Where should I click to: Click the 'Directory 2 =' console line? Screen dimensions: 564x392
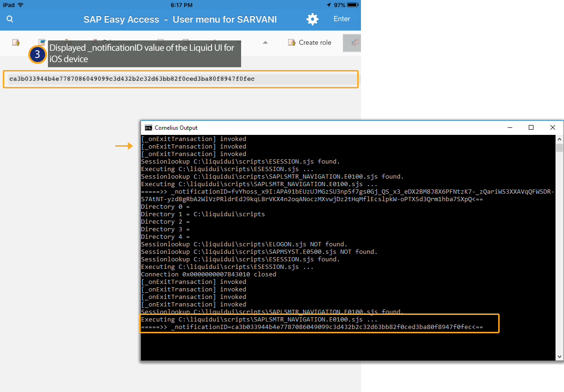165,222
